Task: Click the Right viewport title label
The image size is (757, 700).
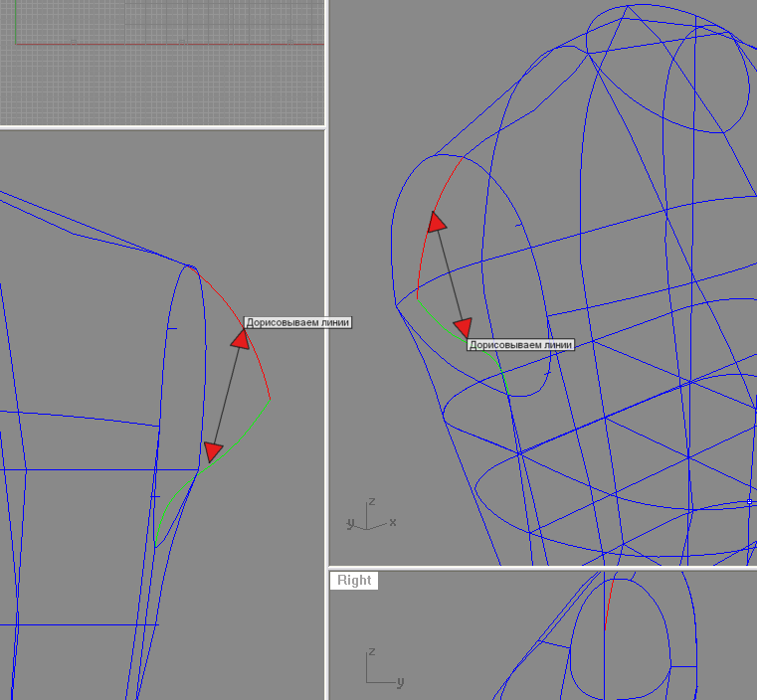Action: [x=354, y=580]
